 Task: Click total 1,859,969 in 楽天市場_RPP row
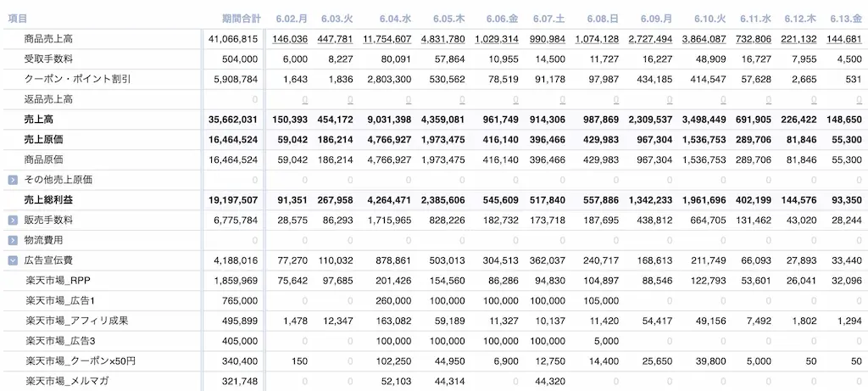click(x=236, y=281)
